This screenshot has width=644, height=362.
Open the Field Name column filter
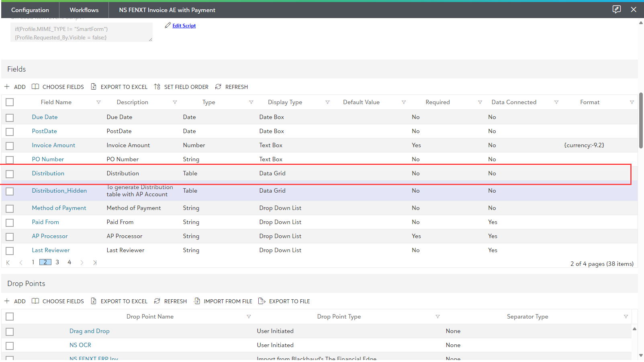[98, 102]
